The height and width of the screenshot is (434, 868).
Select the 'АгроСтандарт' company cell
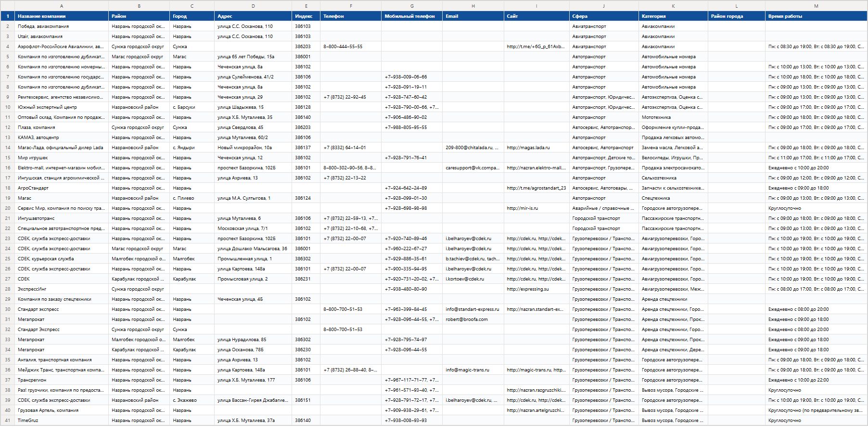tap(62, 188)
